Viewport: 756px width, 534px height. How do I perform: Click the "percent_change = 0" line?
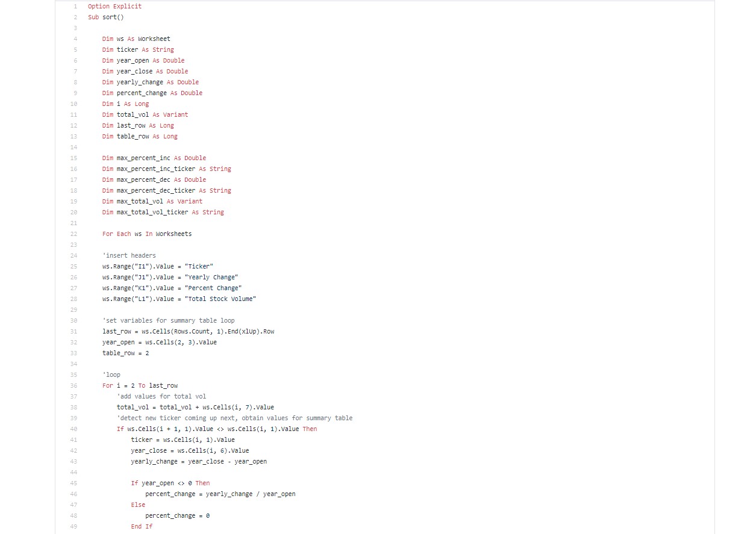pos(177,515)
